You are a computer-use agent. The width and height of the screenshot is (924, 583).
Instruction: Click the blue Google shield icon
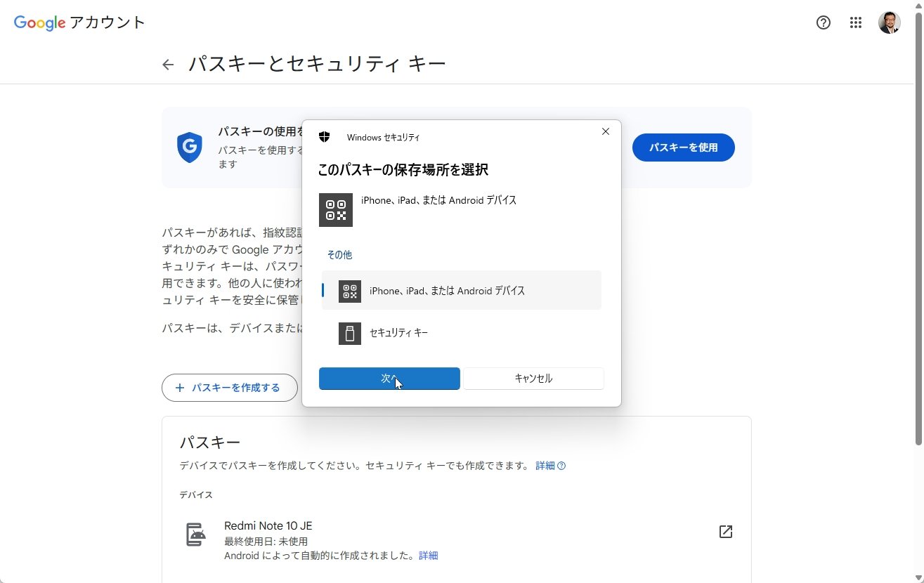[190, 148]
